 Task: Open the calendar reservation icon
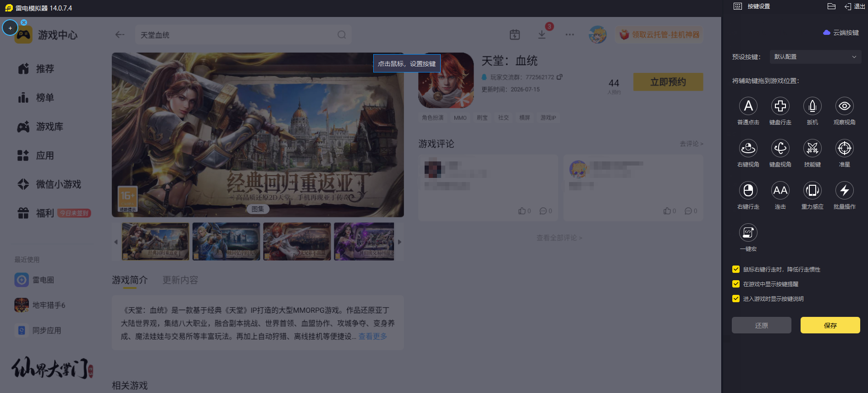coord(515,35)
